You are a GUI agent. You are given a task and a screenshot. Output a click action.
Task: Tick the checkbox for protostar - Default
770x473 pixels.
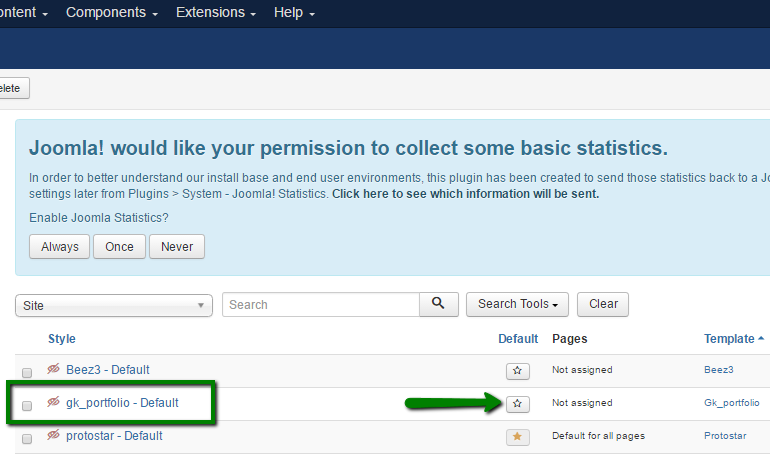(x=27, y=439)
